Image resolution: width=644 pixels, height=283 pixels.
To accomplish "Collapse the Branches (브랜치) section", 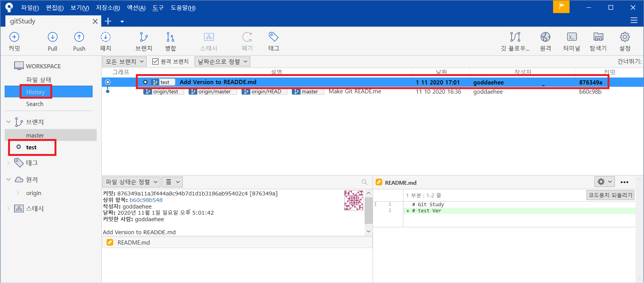I will tap(8, 122).
